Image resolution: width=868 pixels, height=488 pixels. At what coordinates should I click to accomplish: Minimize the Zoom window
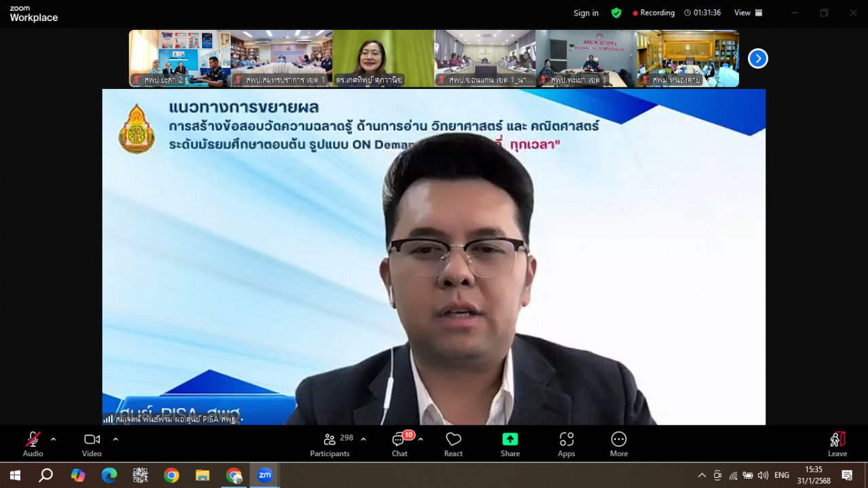[795, 13]
